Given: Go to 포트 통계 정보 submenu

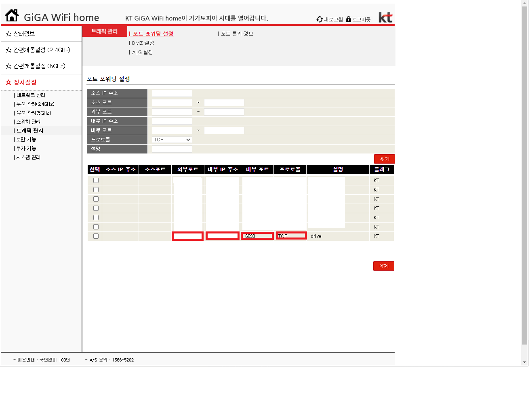Looking at the screenshot, I should coord(237,34).
